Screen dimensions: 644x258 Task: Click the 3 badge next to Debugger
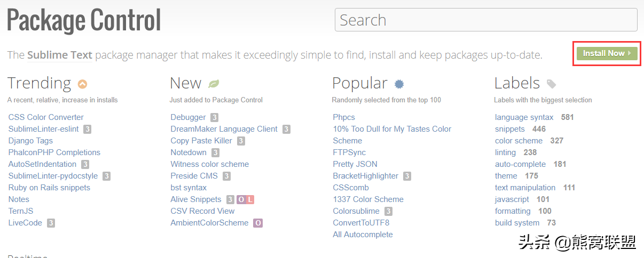tap(214, 117)
